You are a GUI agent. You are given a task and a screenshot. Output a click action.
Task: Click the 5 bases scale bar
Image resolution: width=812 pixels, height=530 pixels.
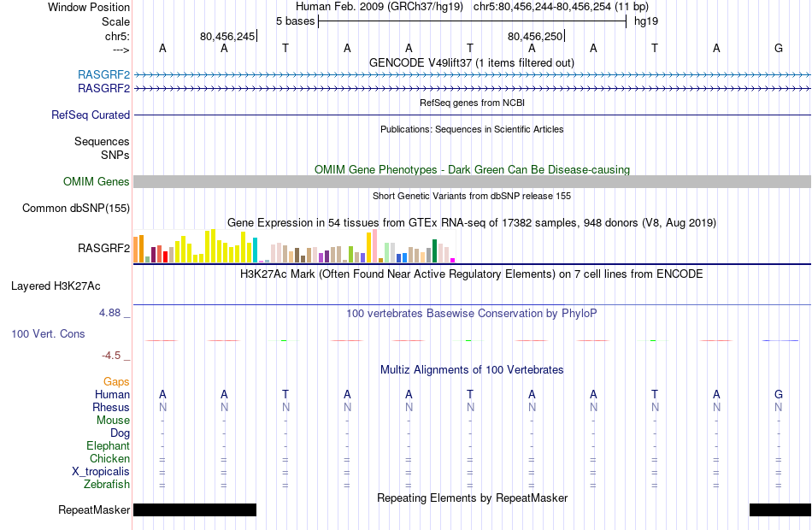pos(473,21)
